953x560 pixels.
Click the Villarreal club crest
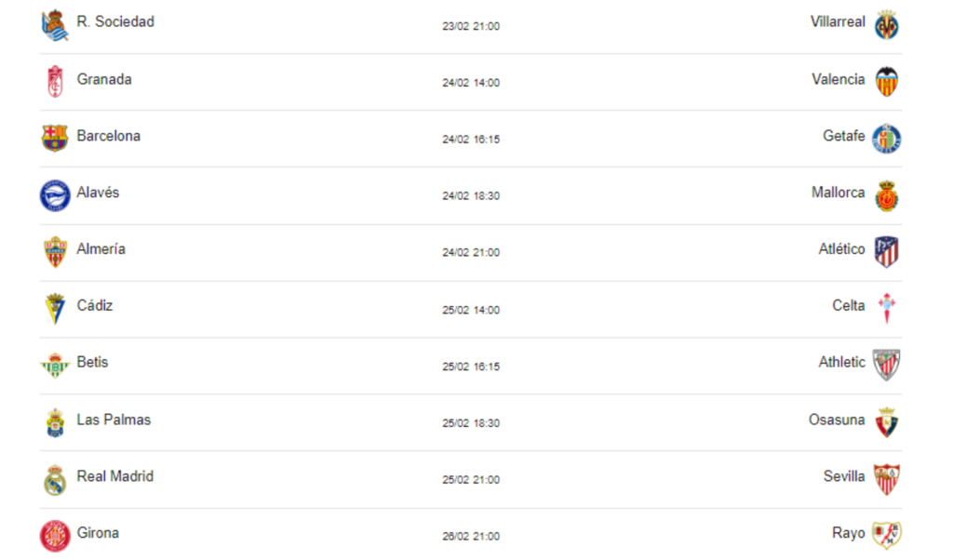(887, 25)
